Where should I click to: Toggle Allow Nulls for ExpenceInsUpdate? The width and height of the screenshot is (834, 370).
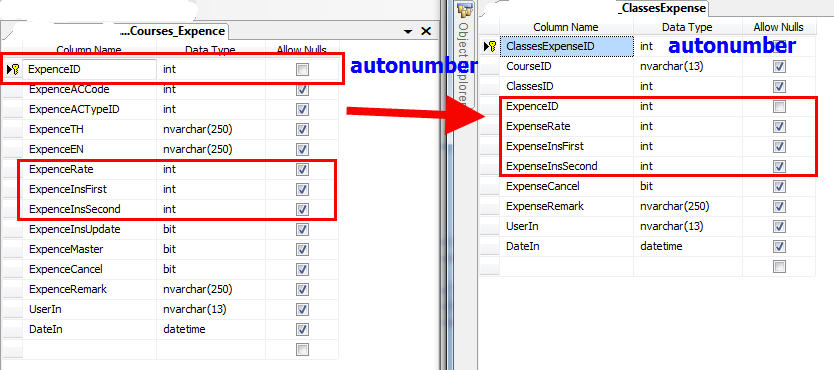coord(302,230)
